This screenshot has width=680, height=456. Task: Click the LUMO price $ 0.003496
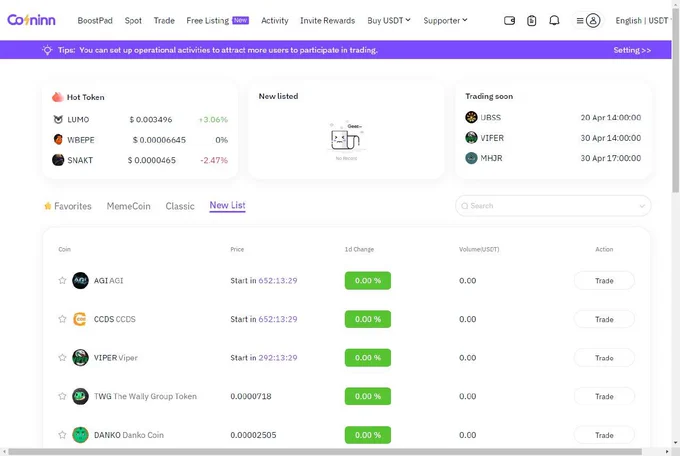point(150,119)
